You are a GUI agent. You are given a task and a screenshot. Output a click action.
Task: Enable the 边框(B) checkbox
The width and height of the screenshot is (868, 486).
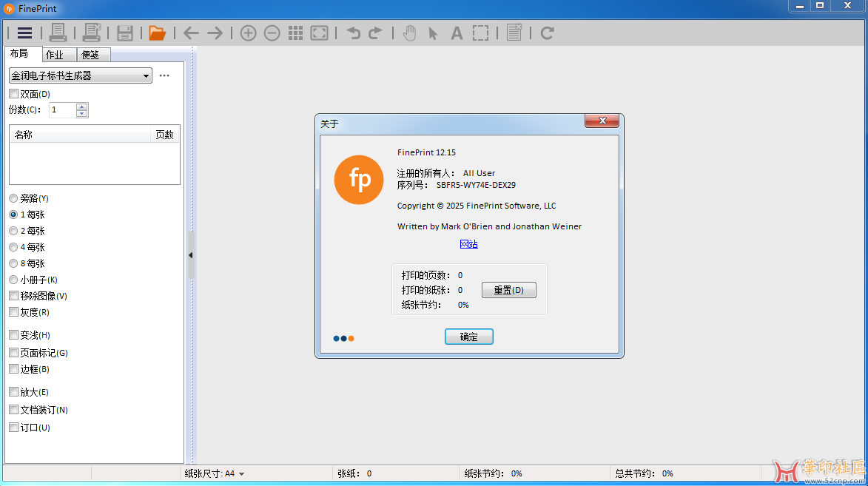tap(14, 368)
